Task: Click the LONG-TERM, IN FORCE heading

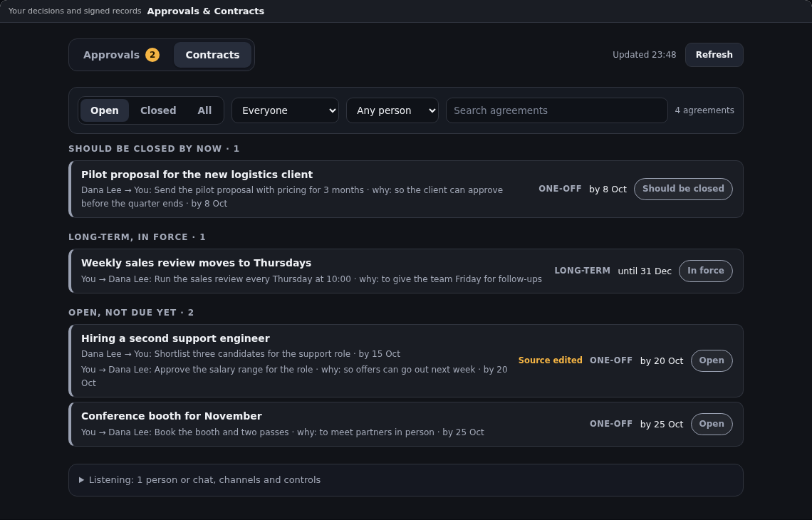Action: (x=137, y=237)
